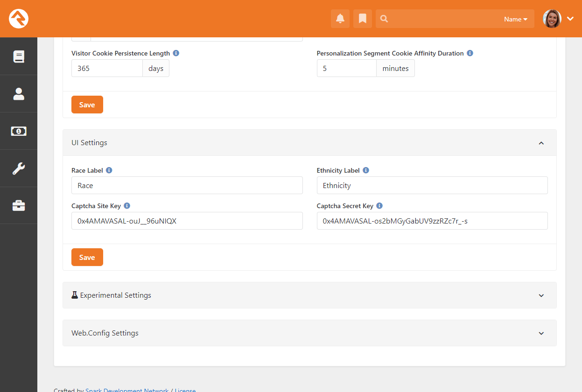Open the Spark Development Network link
This screenshot has width=582, height=392.
click(x=127, y=390)
